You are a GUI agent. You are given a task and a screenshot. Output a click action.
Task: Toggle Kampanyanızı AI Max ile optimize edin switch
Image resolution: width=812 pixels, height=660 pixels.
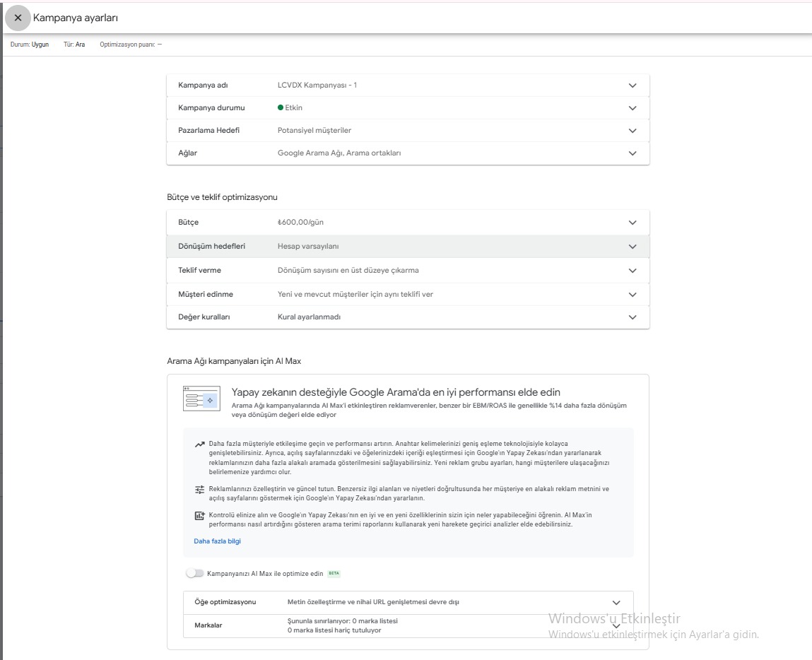coord(195,573)
